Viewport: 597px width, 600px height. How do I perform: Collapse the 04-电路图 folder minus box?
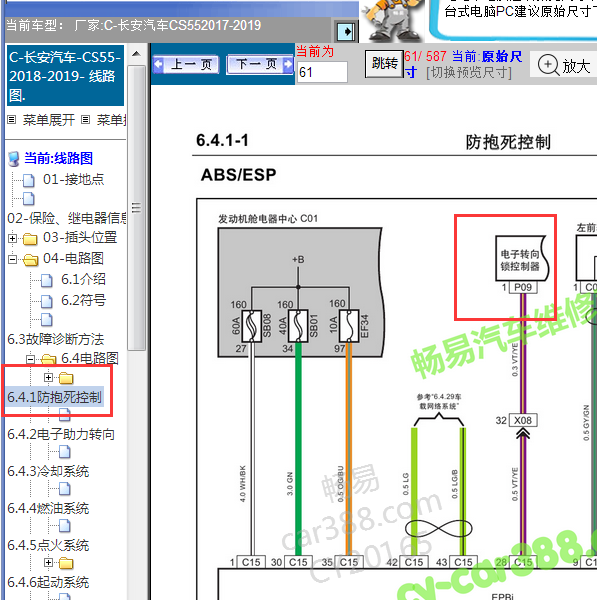click(12, 259)
